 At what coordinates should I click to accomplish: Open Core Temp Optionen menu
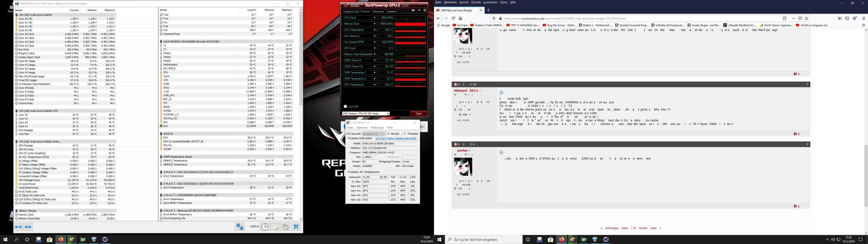362,128
